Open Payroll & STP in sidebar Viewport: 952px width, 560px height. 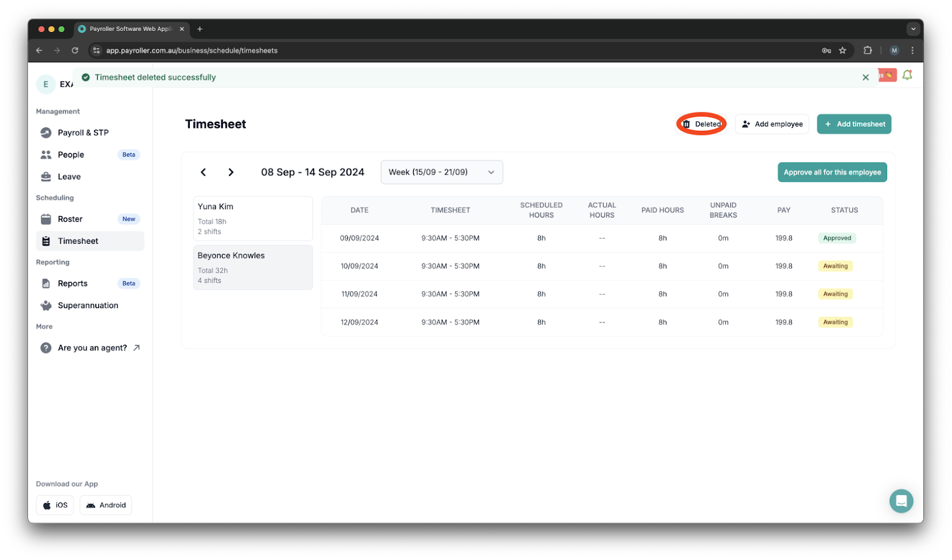point(83,133)
